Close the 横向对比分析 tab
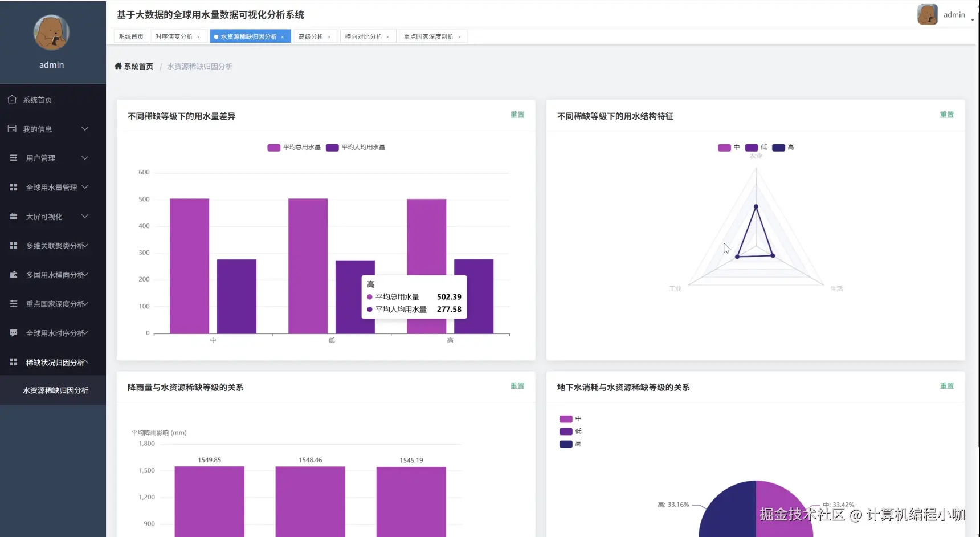 click(x=388, y=37)
